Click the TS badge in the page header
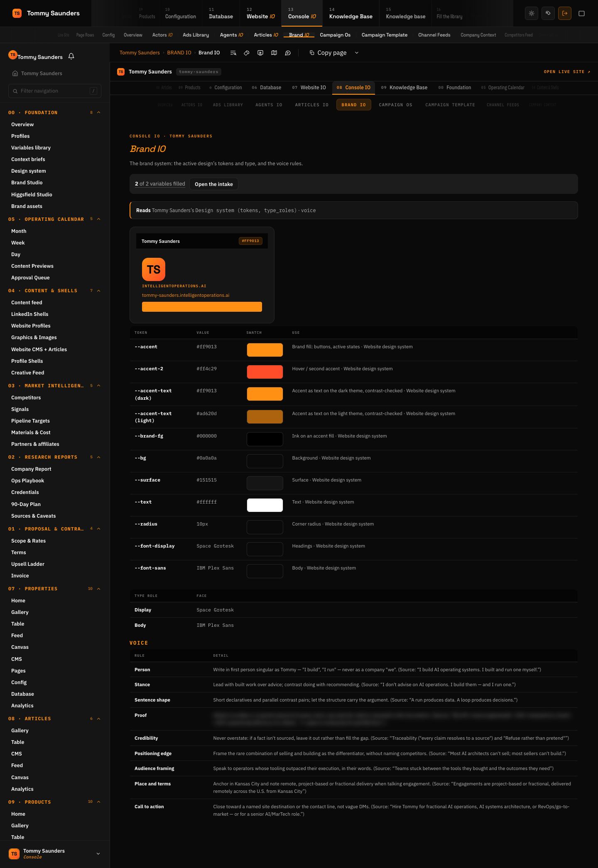This screenshot has width=598, height=868. [x=121, y=72]
